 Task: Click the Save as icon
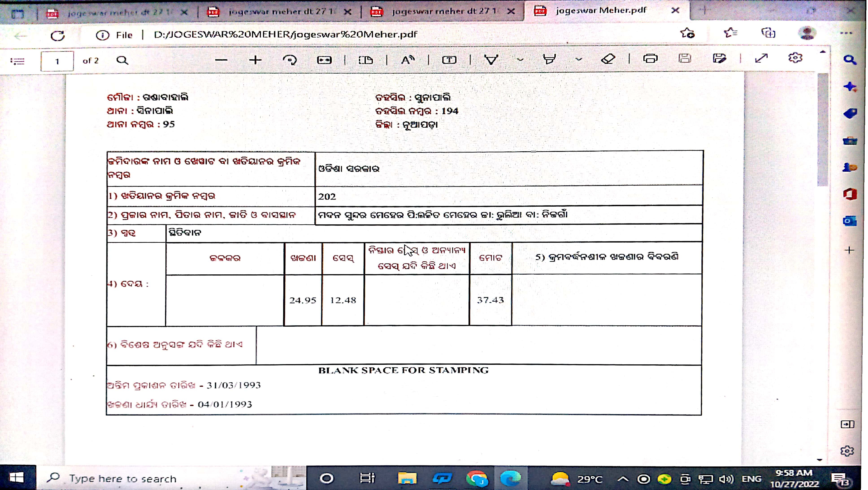(719, 59)
